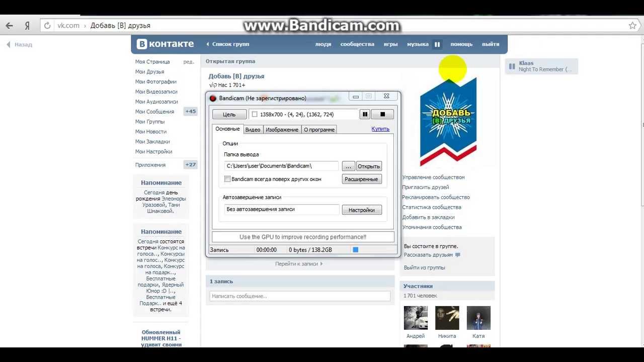Click the Bandicam red record icon in title bar
The width and height of the screenshot is (644, 362).
coord(213,98)
